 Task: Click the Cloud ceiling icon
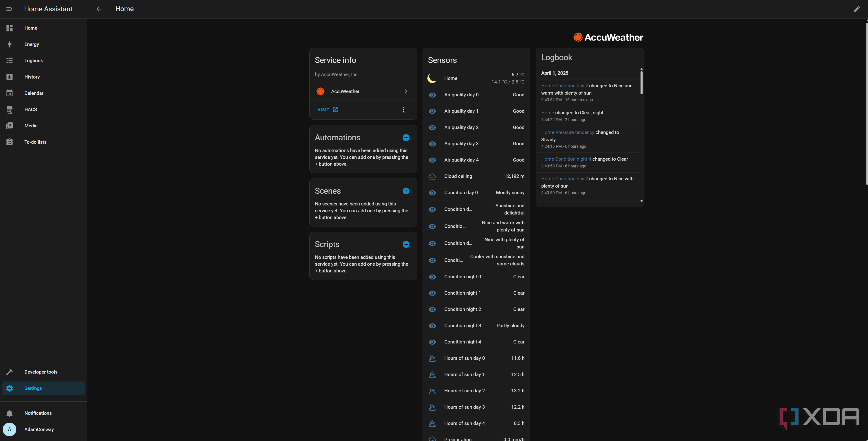click(432, 176)
